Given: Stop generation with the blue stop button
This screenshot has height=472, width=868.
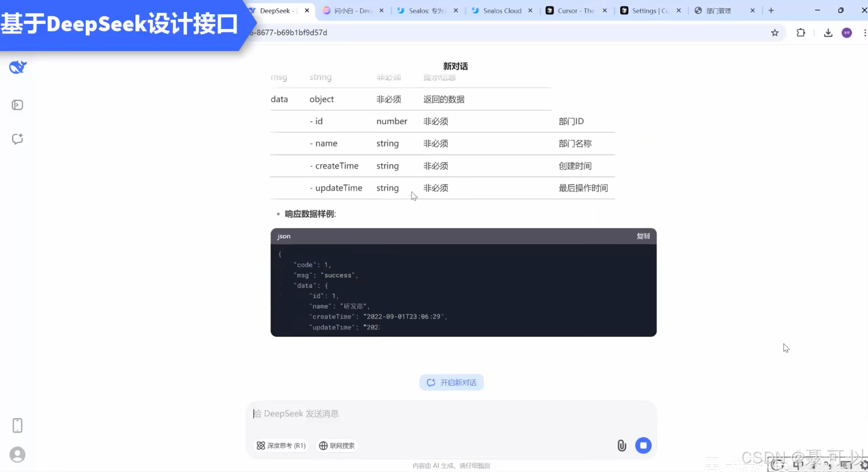Looking at the screenshot, I should 643,445.
